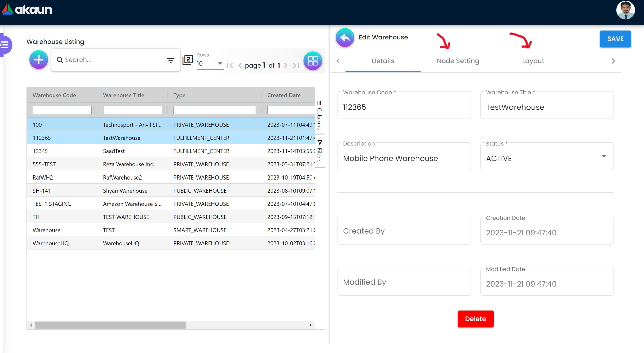Click the red Delete button
Screen dimensions: 644x353
tap(475, 319)
